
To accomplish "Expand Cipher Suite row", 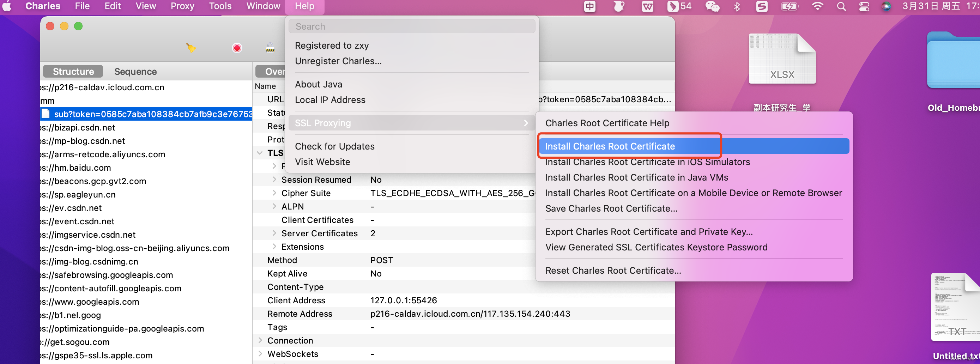I will click(x=274, y=193).
